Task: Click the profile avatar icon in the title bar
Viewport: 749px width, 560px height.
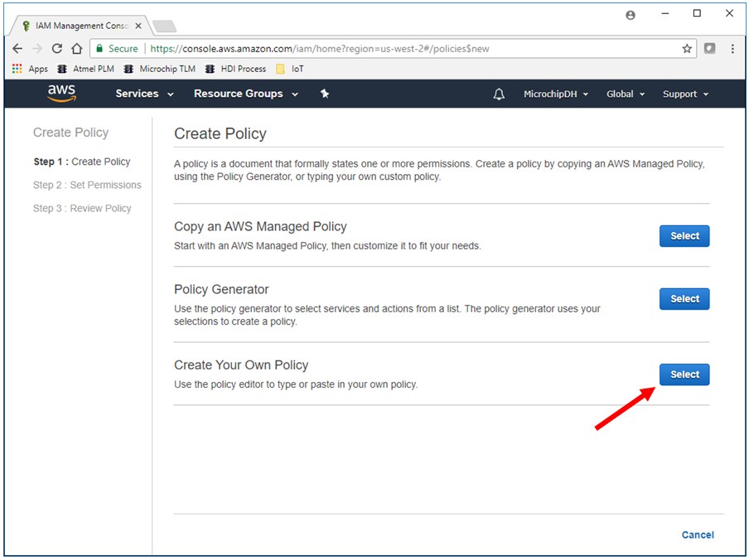Action: coord(630,14)
